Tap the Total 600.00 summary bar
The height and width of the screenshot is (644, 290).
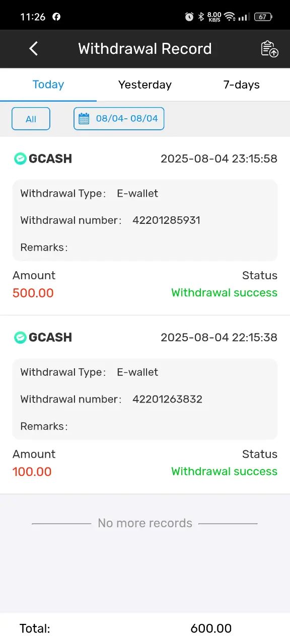(x=145, y=628)
